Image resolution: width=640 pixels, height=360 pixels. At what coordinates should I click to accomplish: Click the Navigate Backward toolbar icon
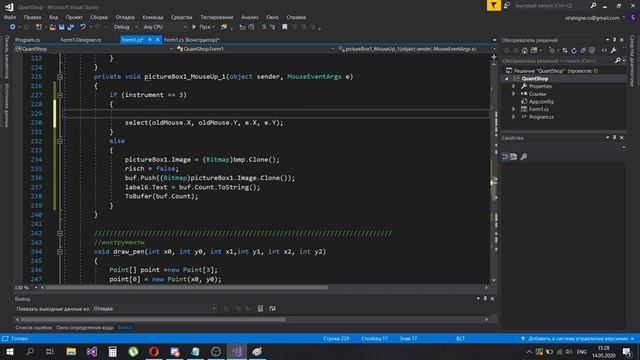(x=13, y=27)
